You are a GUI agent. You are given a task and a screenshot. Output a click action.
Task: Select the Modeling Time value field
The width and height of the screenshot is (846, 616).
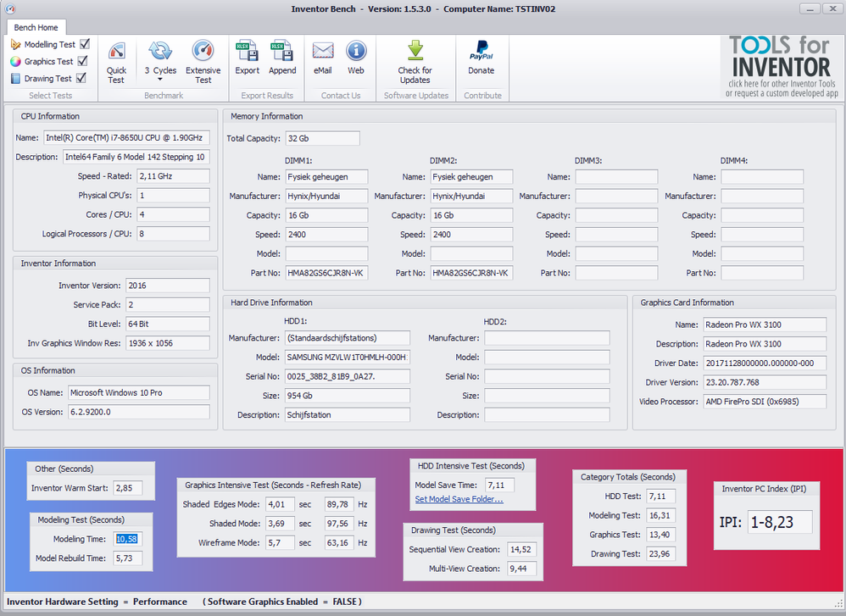click(x=127, y=539)
